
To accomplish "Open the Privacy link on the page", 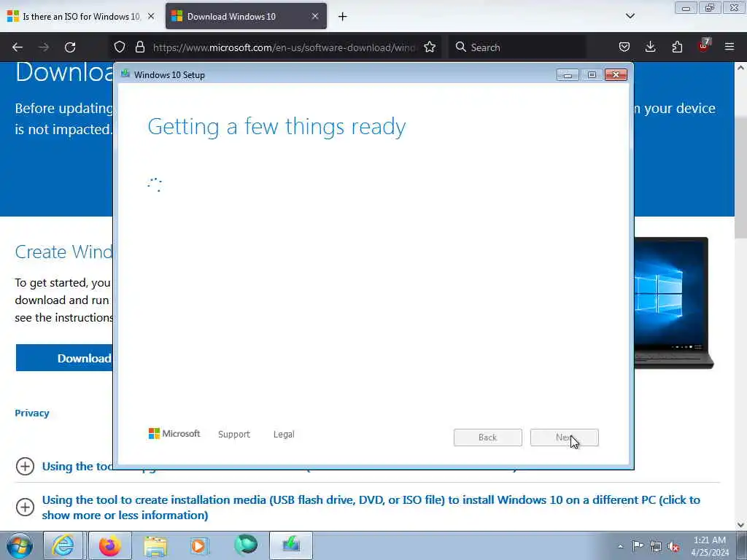I will pos(32,413).
